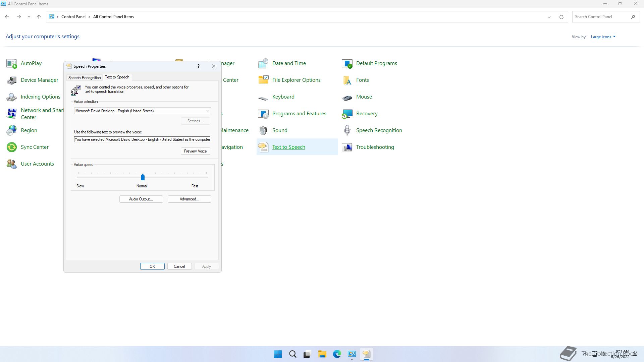
Task: Expand the Voice selection dropdown
Action: pos(208,111)
